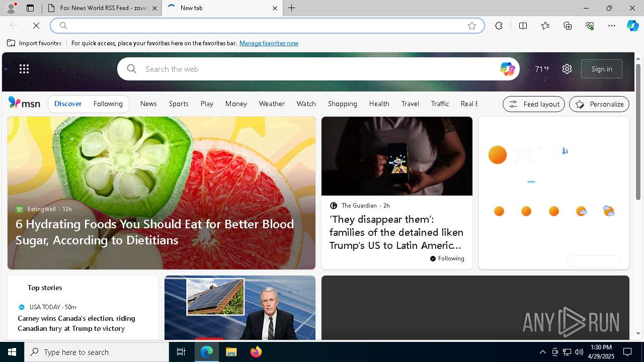
Task: Click the Top stories heading
Action: (45, 288)
